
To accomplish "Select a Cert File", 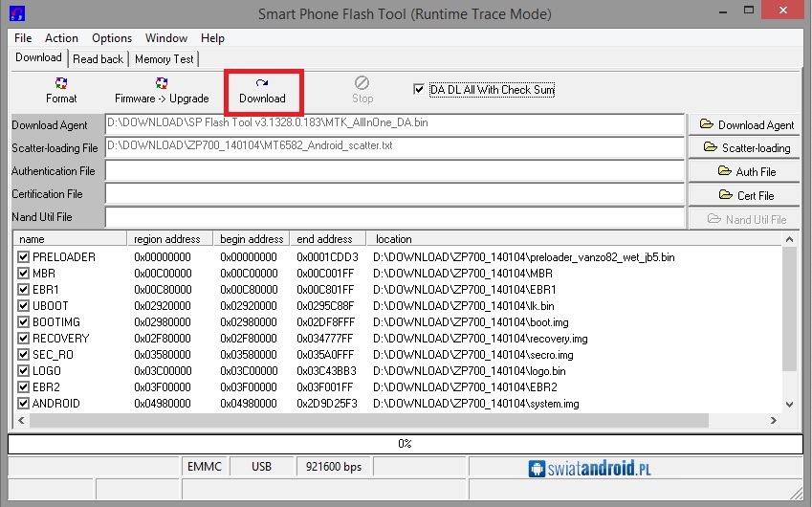I will pos(746,195).
